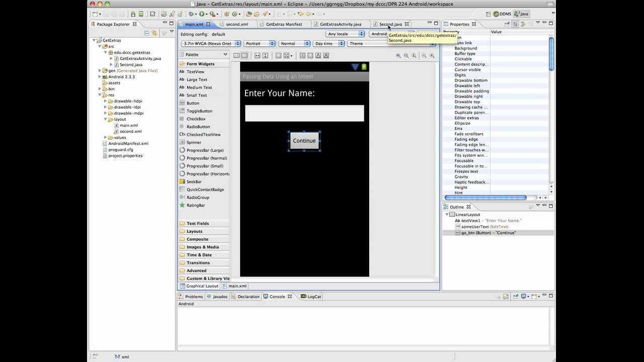Click the Run green play toolbar icon
The height and width of the screenshot is (362, 644).
tap(202, 14)
